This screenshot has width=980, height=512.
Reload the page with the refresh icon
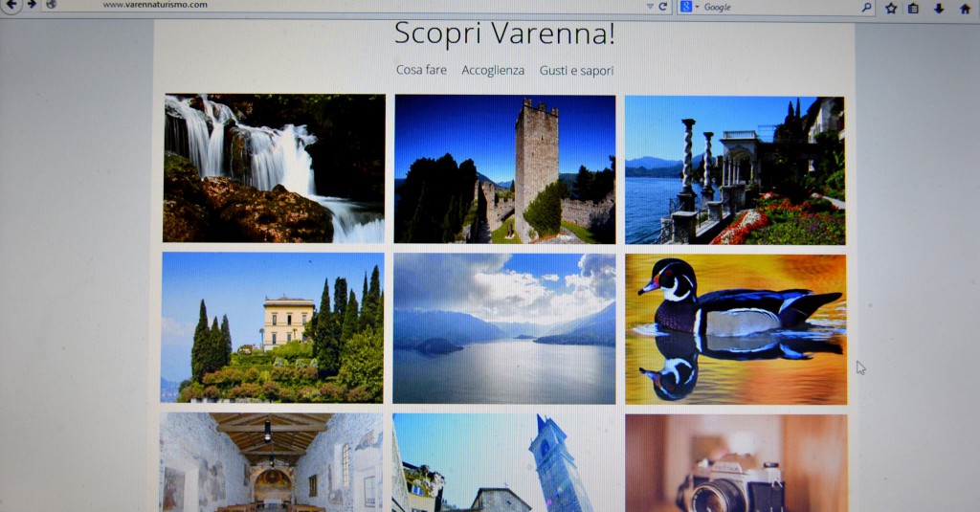(x=662, y=7)
